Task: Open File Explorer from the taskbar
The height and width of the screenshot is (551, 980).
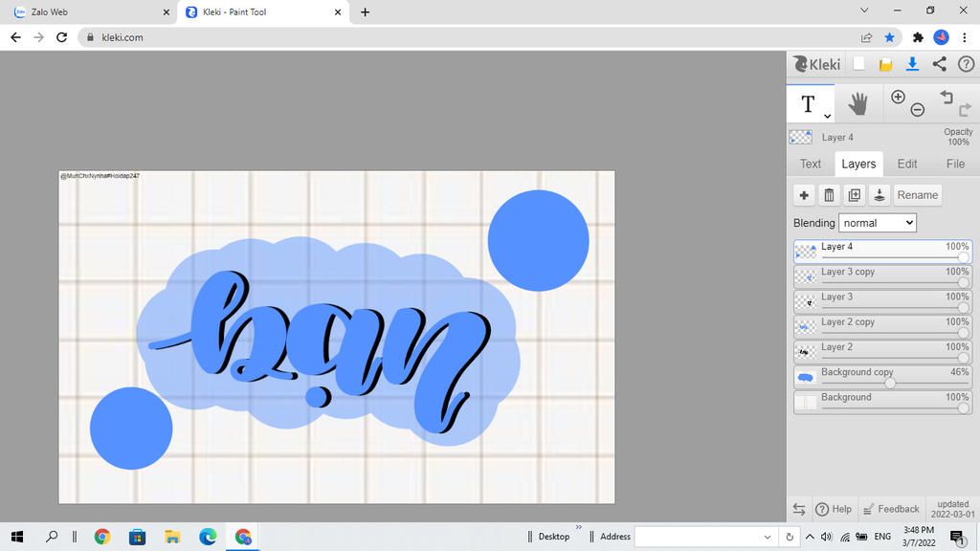Action: pos(172,537)
